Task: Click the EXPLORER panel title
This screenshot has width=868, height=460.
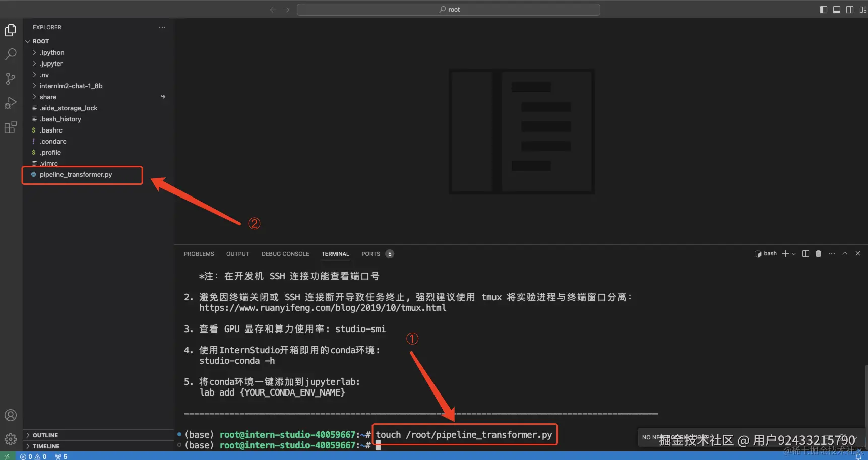Action: (x=47, y=27)
